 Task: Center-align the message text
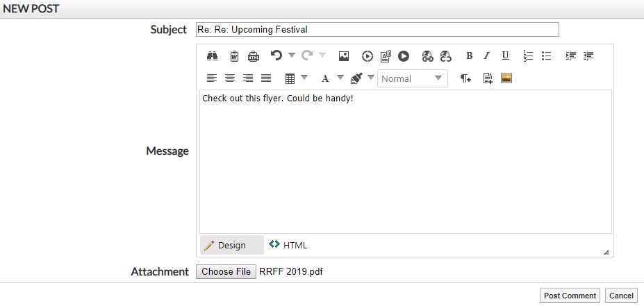(230, 78)
